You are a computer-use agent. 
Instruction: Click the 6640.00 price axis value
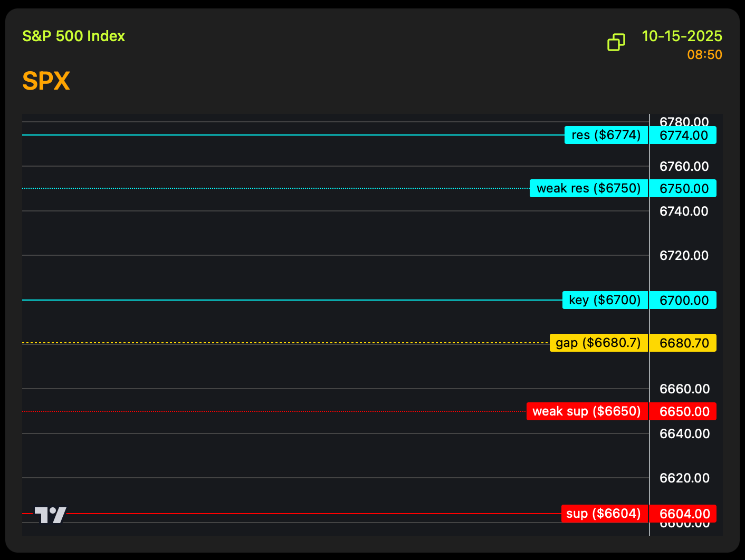684,433
